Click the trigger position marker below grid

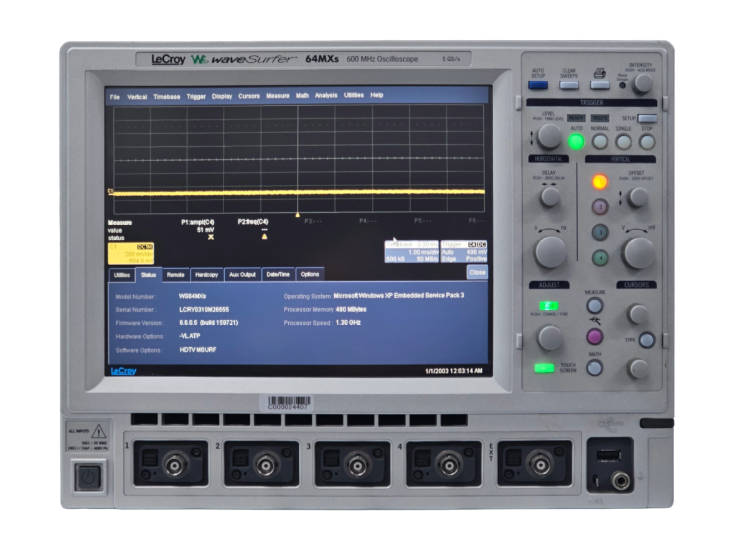[298, 214]
